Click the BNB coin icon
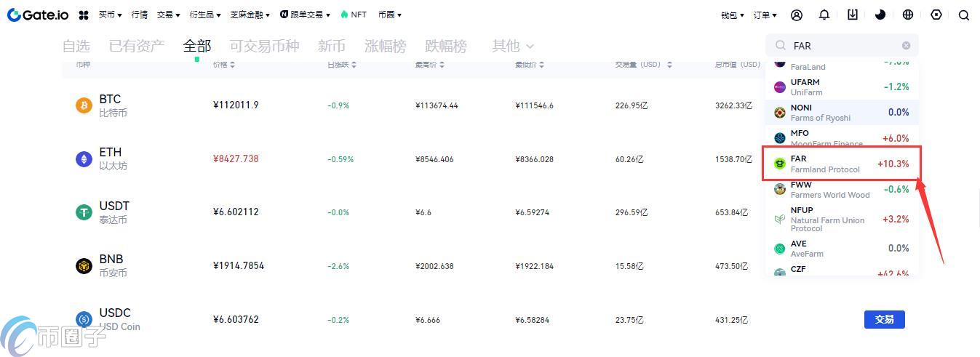 [84, 265]
